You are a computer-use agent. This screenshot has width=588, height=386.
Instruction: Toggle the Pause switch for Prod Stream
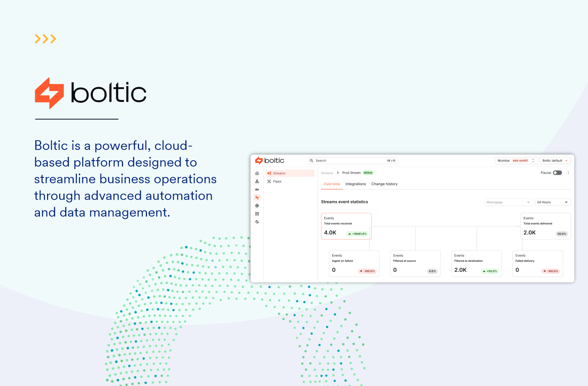557,173
